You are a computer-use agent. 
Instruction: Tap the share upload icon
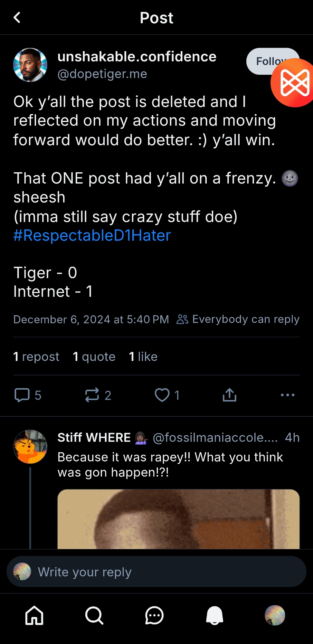[x=229, y=395]
